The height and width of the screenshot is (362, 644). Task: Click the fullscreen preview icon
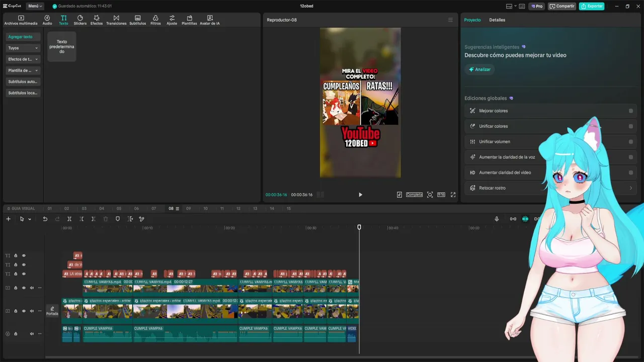click(x=453, y=195)
